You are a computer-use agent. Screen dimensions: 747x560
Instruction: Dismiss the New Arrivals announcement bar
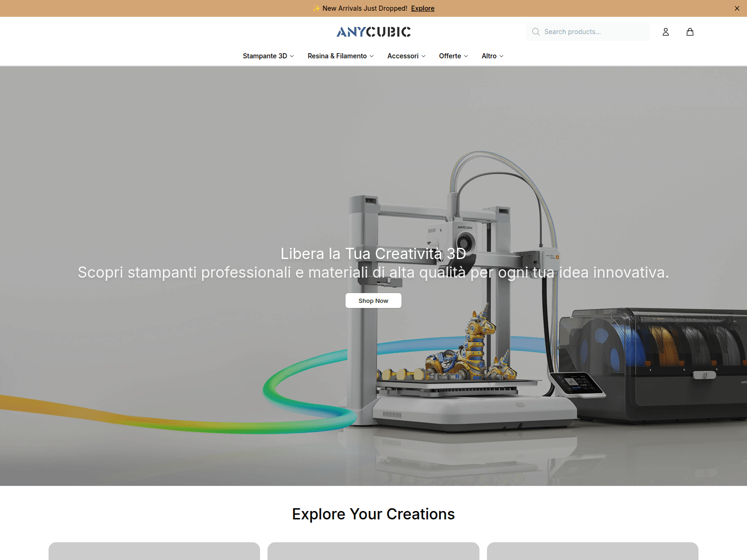pyautogui.click(x=737, y=8)
